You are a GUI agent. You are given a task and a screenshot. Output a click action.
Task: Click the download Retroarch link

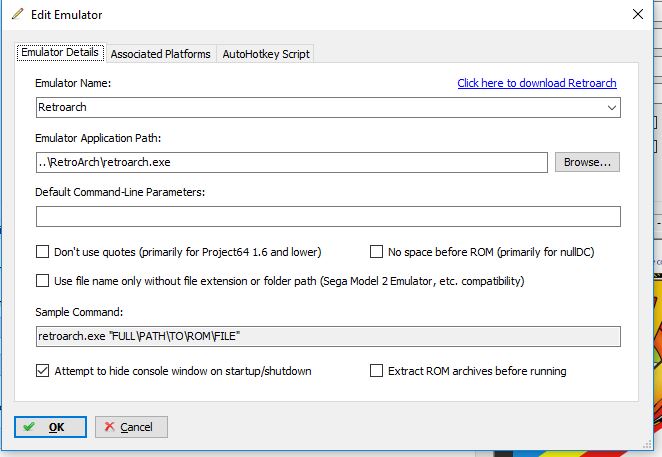point(537,83)
